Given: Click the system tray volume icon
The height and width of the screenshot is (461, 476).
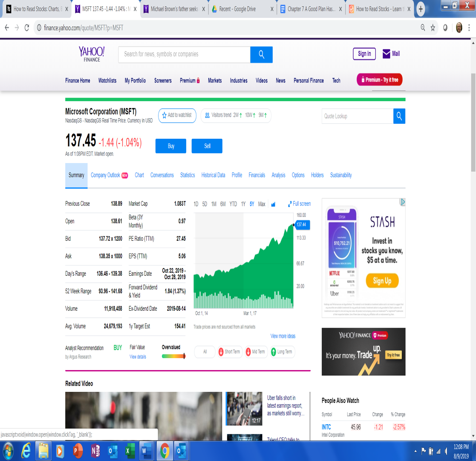Looking at the screenshot, I should [446, 452].
